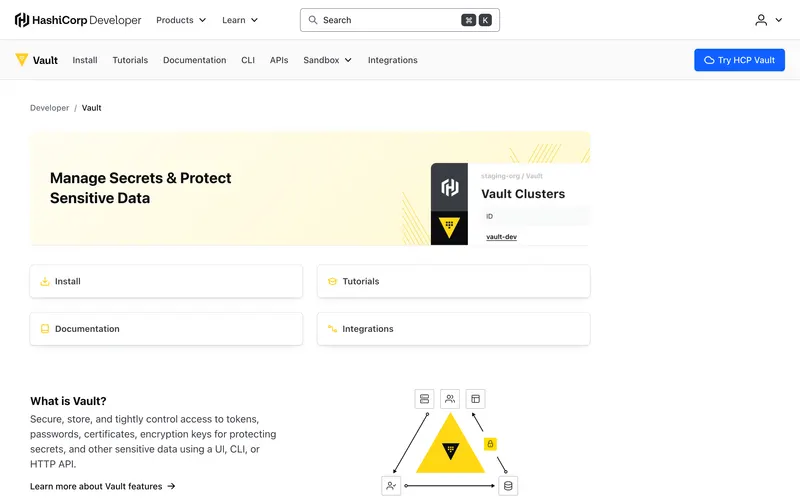The height and width of the screenshot is (500, 800).
Task: Click the book icon on Documentation card
Action: (x=45, y=329)
